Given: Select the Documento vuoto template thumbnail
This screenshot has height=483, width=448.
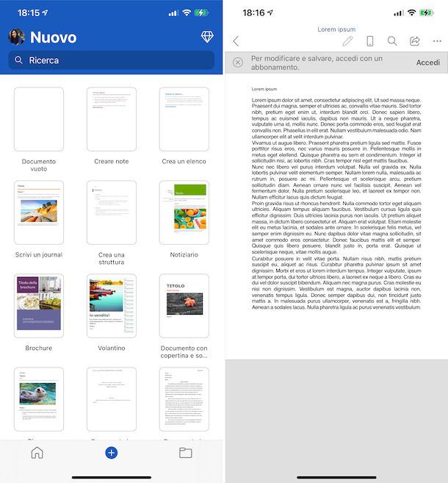Looking at the screenshot, I should click(39, 119).
